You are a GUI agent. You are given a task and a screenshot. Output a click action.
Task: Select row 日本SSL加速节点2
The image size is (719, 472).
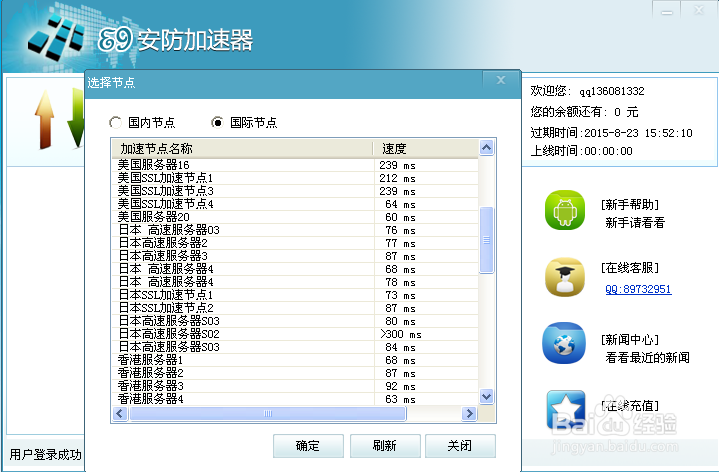tap(295, 308)
